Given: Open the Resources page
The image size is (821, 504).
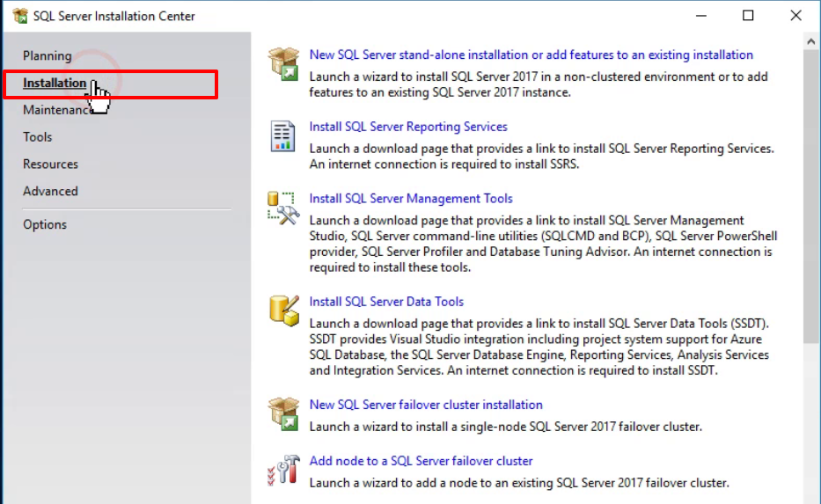Looking at the screenshot, I should click(50, 164).
